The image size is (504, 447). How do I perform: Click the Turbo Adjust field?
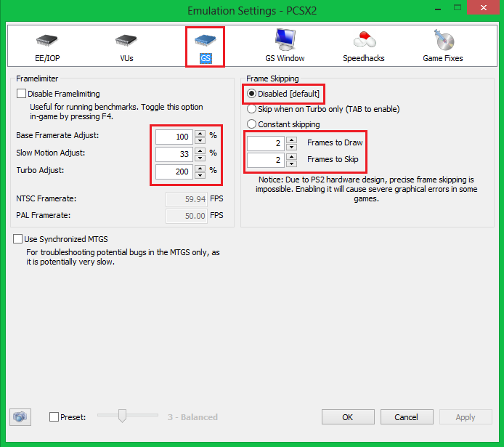(174, 172)
